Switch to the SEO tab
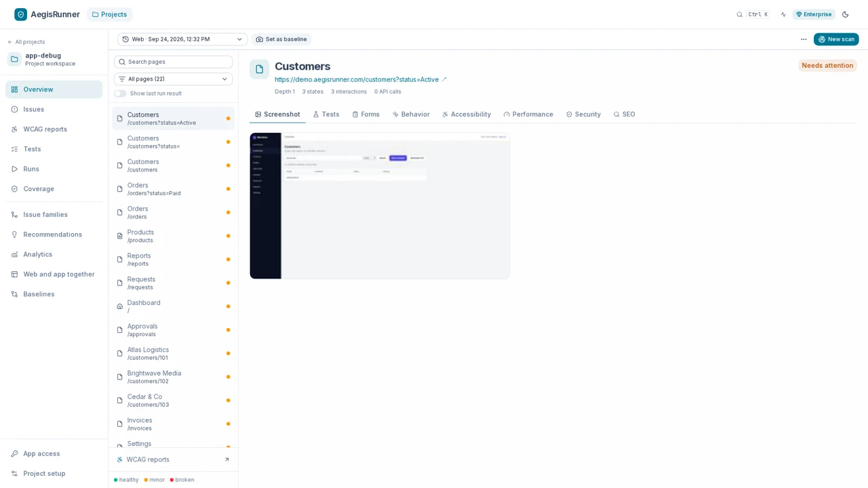The height and width of the screenshot is (488, 868). click(624, 115)
